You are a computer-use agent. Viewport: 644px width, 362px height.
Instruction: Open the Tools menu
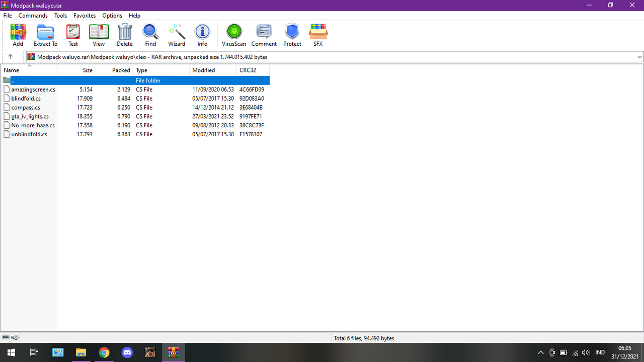(60, 16)
